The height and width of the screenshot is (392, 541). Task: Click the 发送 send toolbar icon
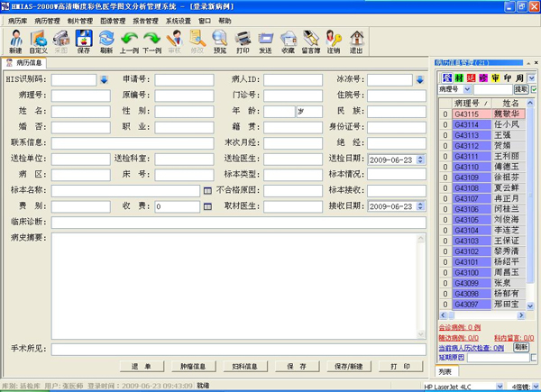265,41
